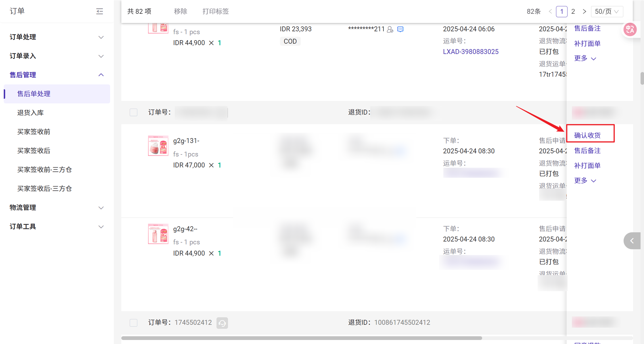Go to next page arrow
This screenshot has width=644, height=344.
coord(584,11)
